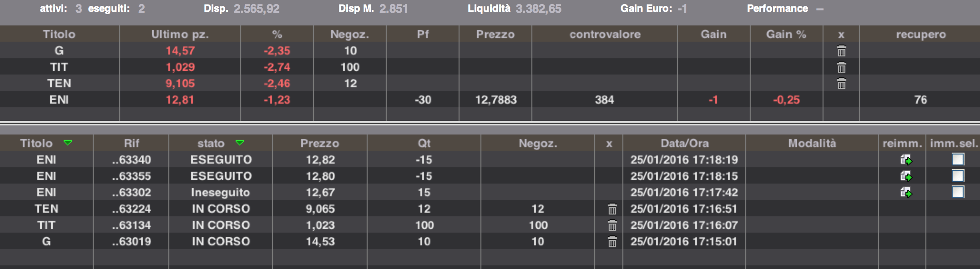This screenshot has width=980, height=269.
Task: Delete the G position row via trash icon
Action: 841,51
